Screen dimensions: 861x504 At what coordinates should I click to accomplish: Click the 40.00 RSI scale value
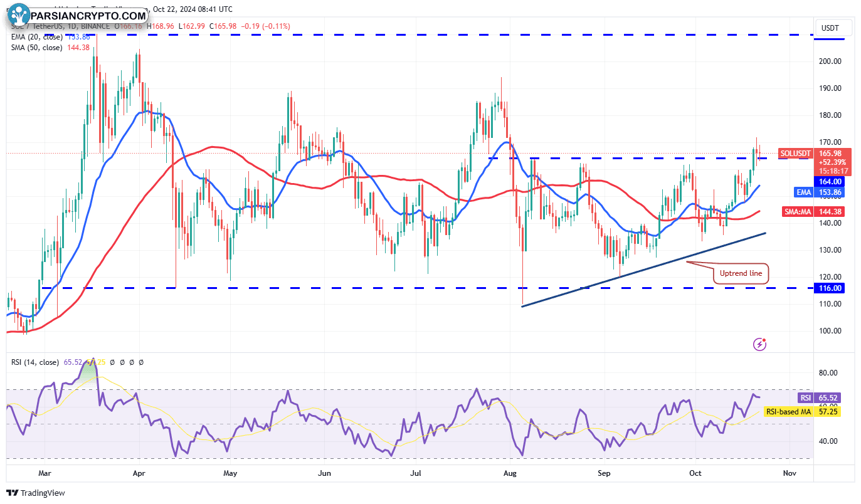[829, 441]
